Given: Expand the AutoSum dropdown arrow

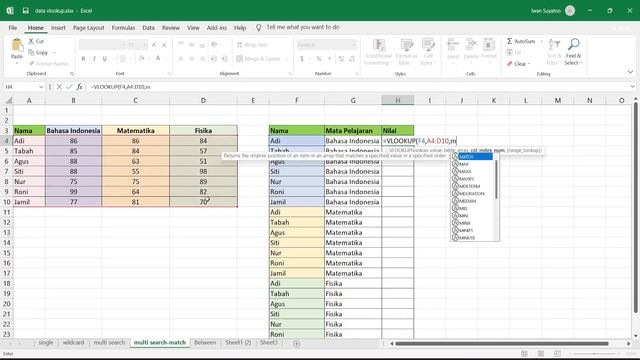Looking at the screenshot, I should click(x=541, y=41).
